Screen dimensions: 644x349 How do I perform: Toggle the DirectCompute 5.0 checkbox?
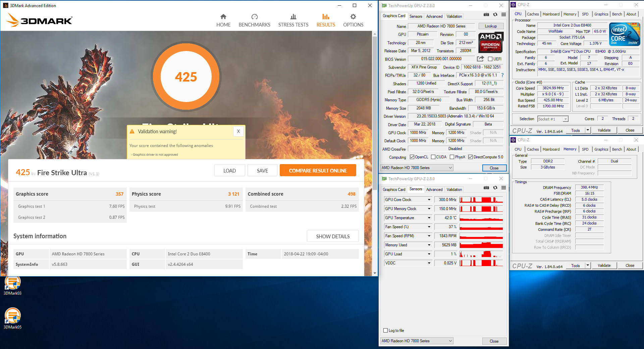tap(470, 157)
